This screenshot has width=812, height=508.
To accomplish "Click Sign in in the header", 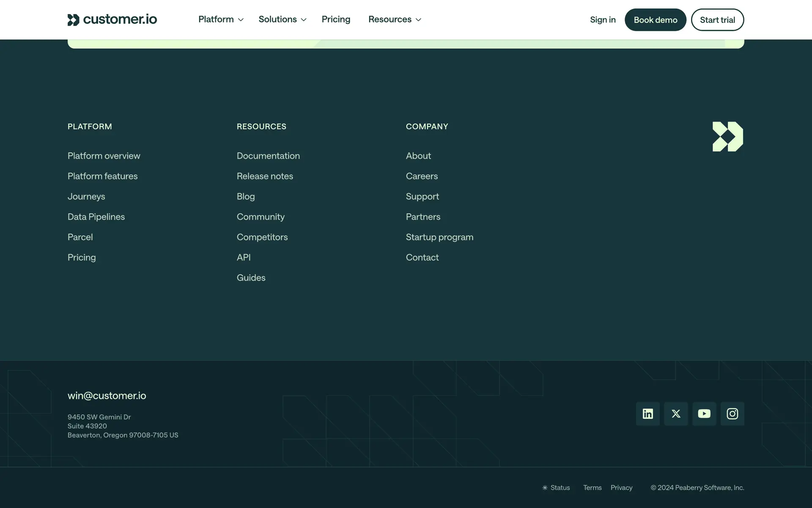I will click(x=603, y=20).
